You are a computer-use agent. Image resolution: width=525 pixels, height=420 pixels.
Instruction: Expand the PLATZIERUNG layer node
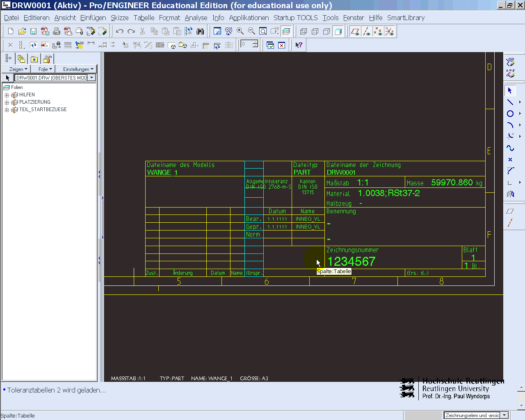coord(7,103)
